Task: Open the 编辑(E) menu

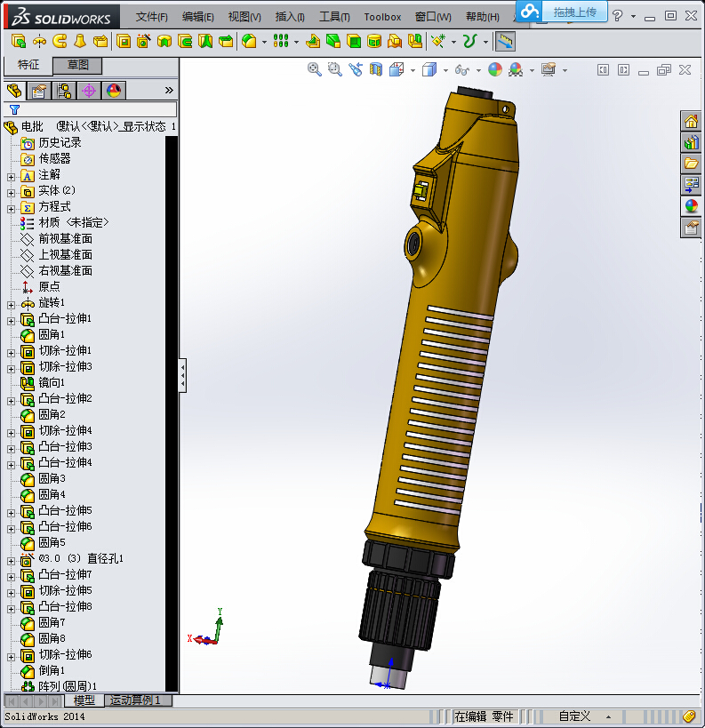Action: coord(198,17)
